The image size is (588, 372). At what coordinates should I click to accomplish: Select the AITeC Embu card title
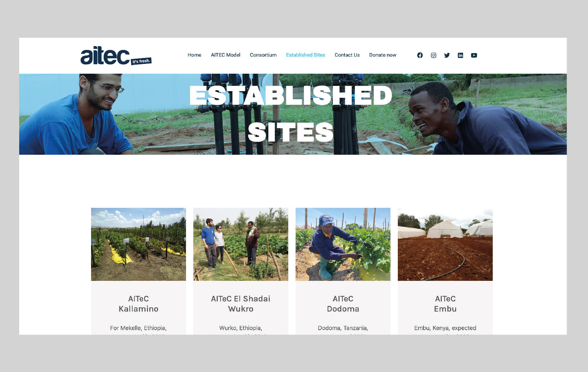pyautogui.click(x=445, y=304)
